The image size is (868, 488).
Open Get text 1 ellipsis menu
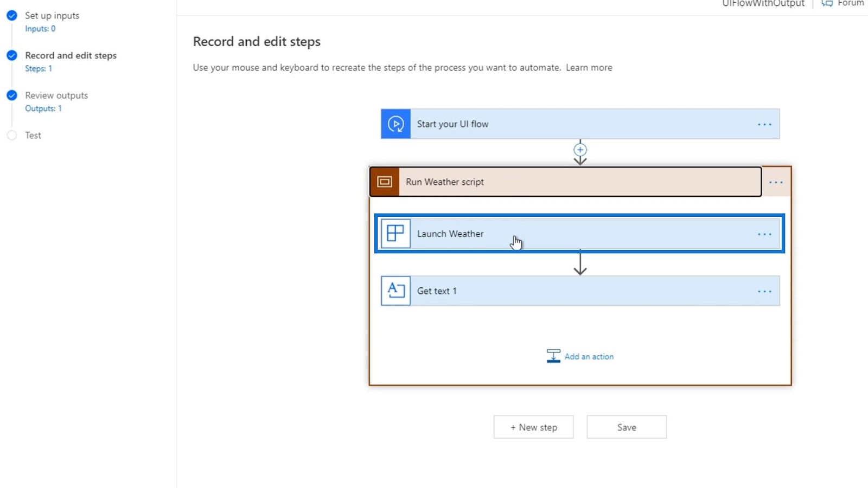[x=764, y=291]
